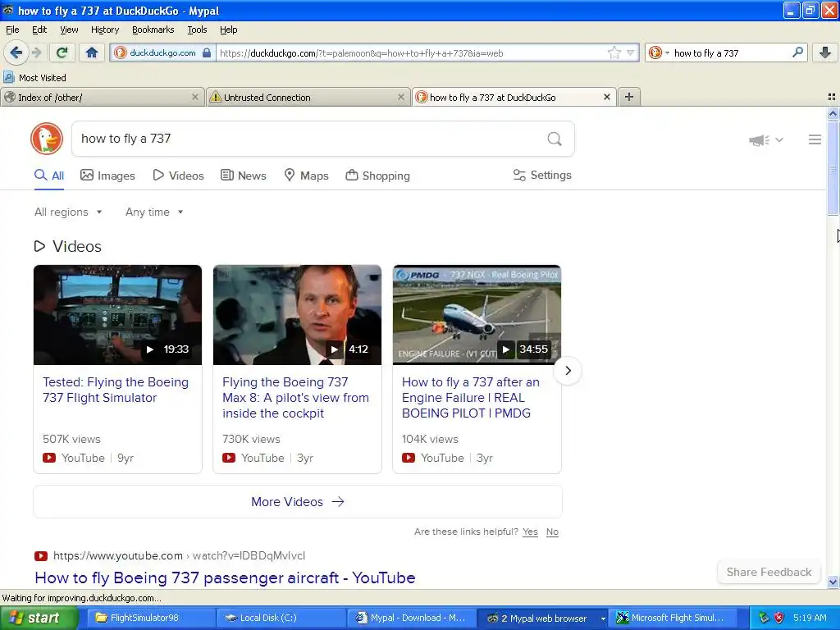Open the megaphone announcements dropdown

[x=766, y=139]
